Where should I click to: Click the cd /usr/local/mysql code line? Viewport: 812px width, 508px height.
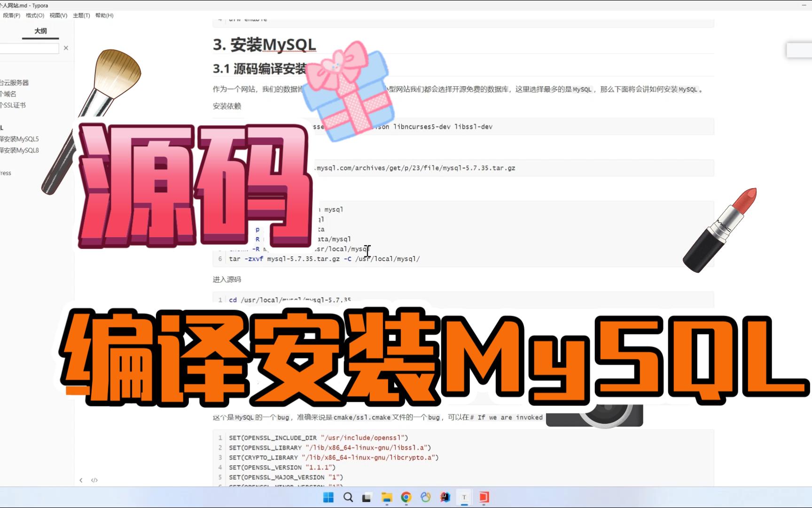click(290, 300)
